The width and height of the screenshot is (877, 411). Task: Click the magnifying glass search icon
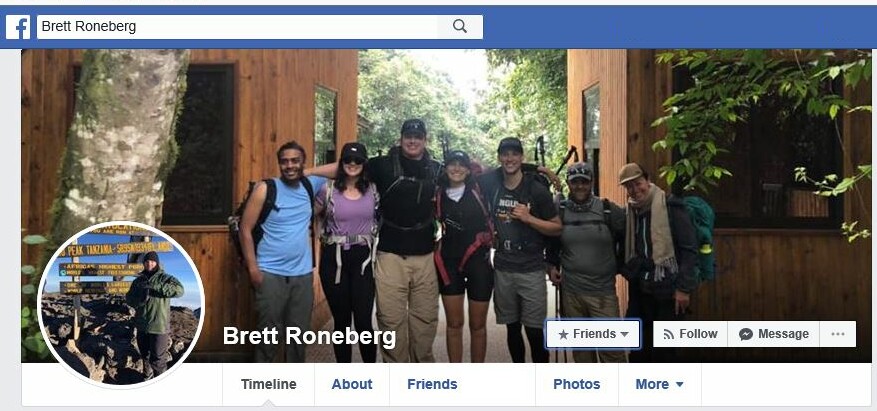(x=460, y=26)
